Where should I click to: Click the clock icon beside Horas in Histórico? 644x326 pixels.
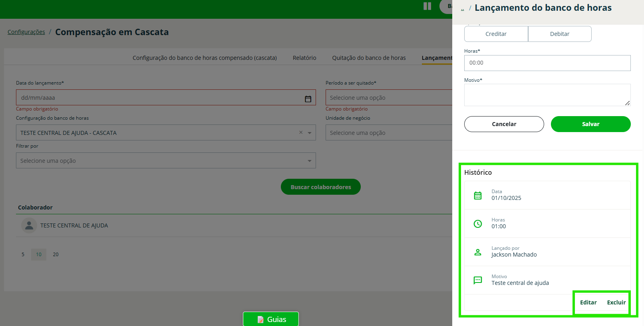click(477, 224)
